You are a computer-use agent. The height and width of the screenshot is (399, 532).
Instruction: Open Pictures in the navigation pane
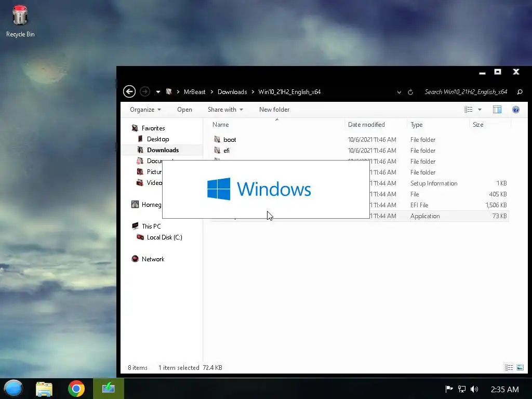pos(154,171)
